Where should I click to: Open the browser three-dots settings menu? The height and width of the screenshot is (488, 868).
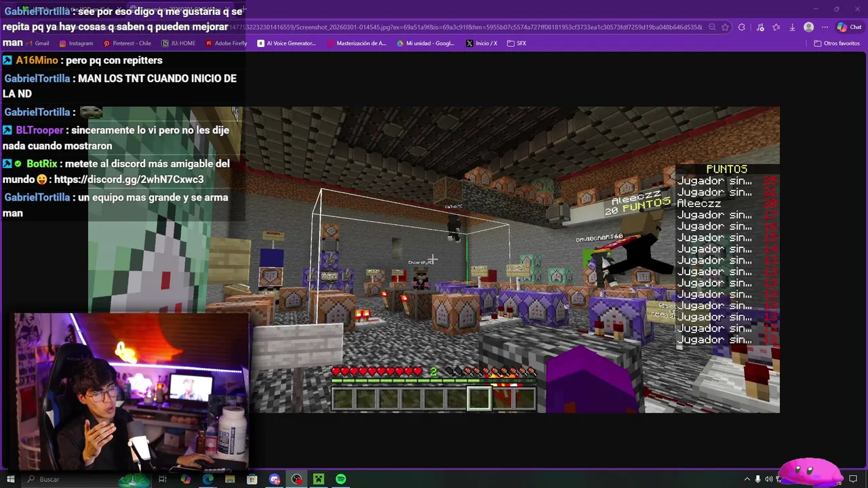825,27
